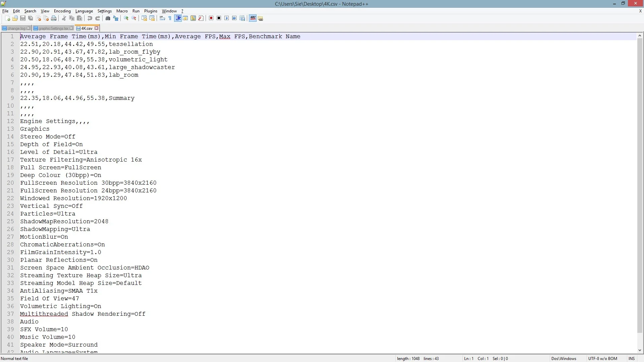Click the Dos\Windows status bar entry

pos(563,359)
